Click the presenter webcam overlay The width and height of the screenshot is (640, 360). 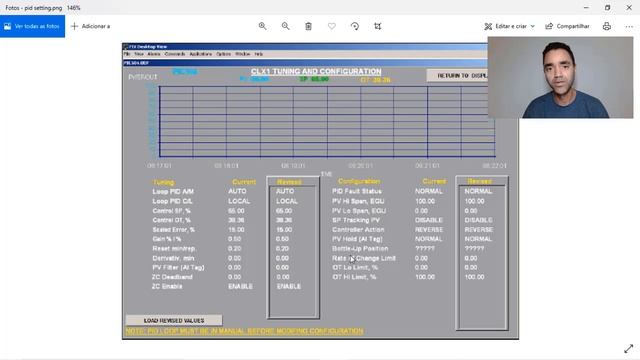click(x=560, y=78)
